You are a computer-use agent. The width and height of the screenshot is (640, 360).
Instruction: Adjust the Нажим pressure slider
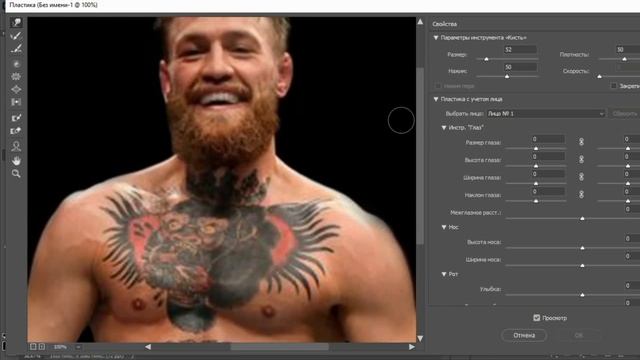point(507,76)
